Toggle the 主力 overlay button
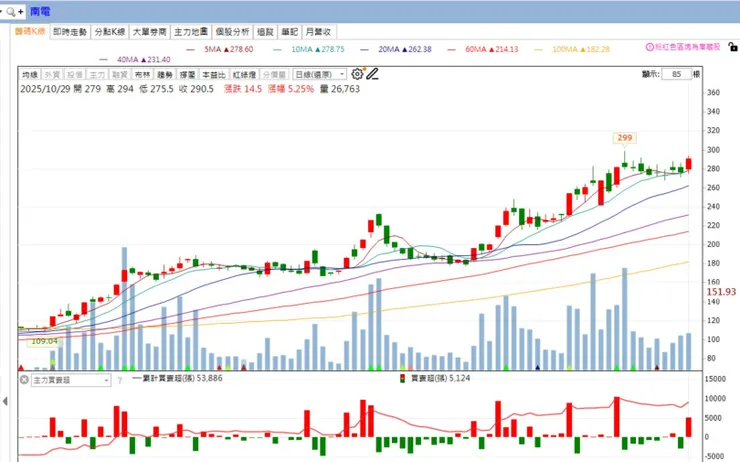Viewport: 740px width, 462px height. tap(97, 75)
